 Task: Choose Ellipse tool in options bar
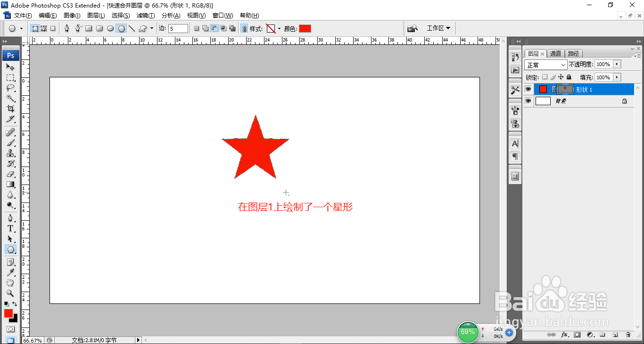click(x=110, y=29)
